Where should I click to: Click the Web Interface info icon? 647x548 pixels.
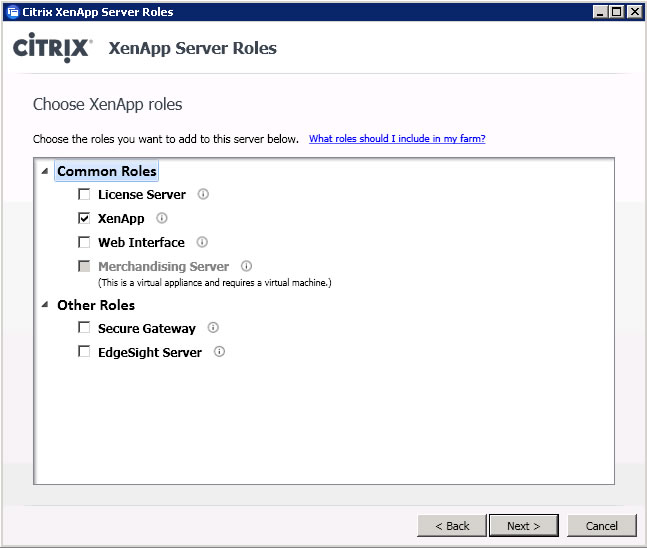pyautogui.click(x=202, y=242)
